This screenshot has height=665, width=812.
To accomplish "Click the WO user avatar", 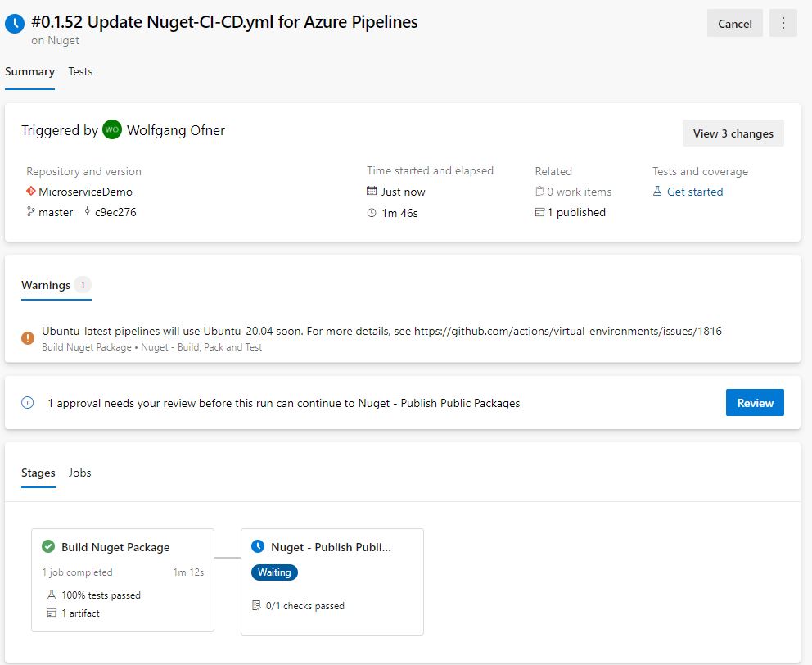I will pos(112,130).
